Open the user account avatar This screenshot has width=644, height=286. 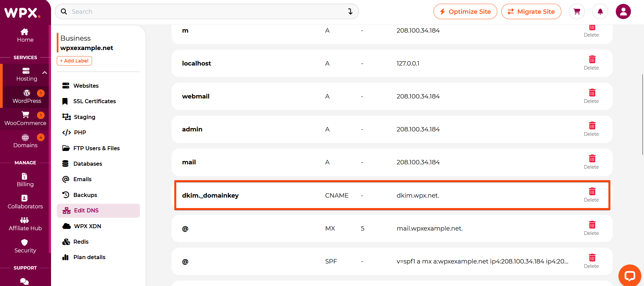pos(623,11)
